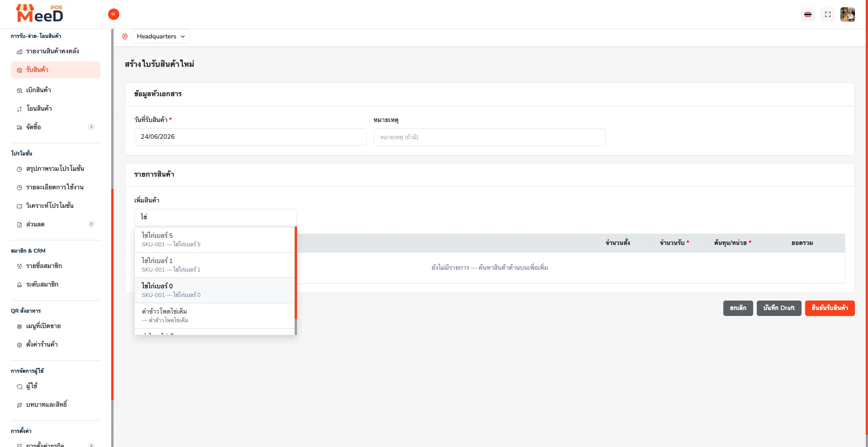Image resolution: width=868 pixels, height=447 pixels.
Task: Expand the ส่วนลด submenu chevron
Action: tap(91, 224)
